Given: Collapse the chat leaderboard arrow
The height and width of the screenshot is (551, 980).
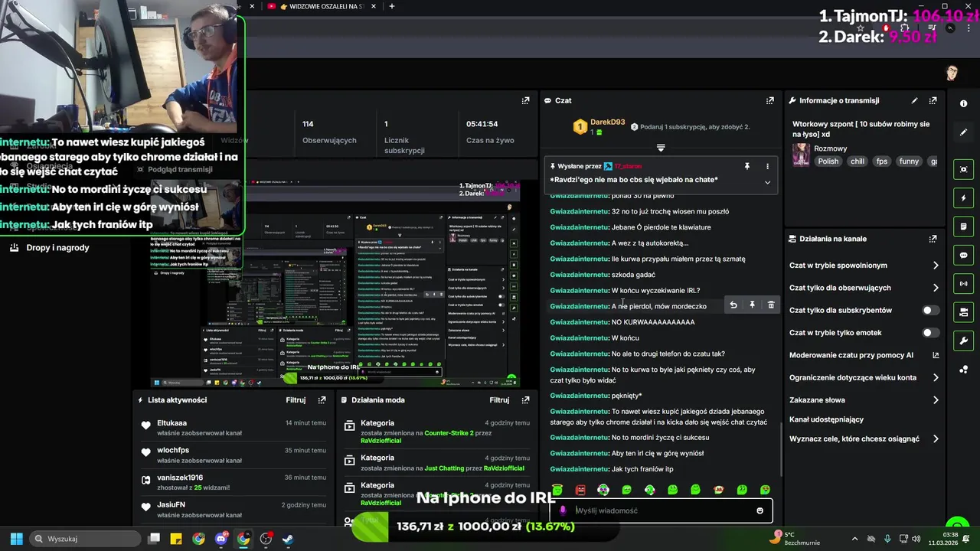Looking at the screenshot, I should point(661,148).
